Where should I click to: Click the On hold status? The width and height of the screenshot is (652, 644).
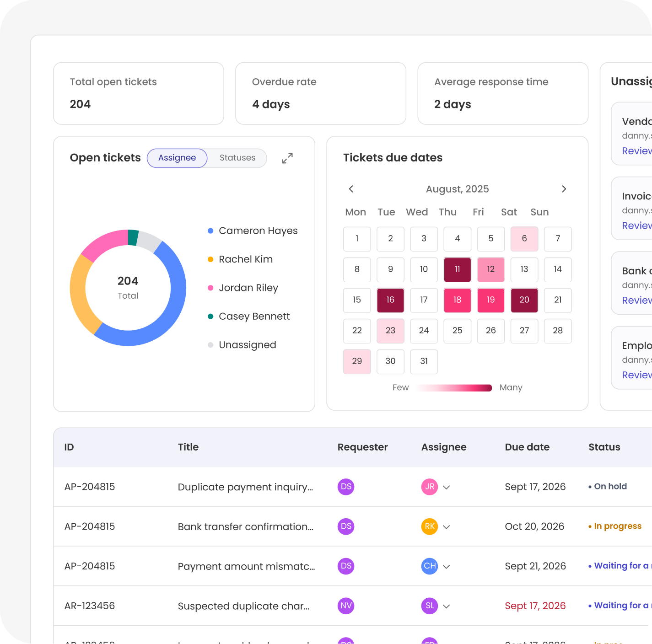point(608,487)
